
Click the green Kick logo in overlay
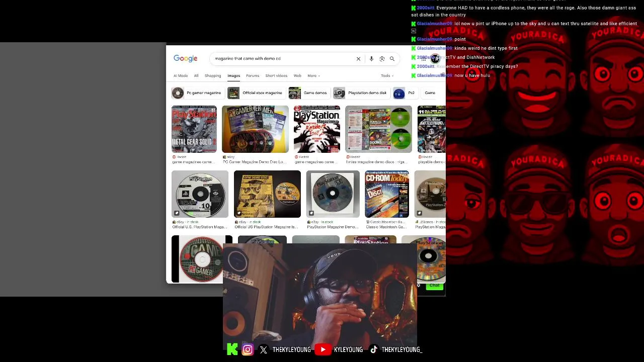232,349
